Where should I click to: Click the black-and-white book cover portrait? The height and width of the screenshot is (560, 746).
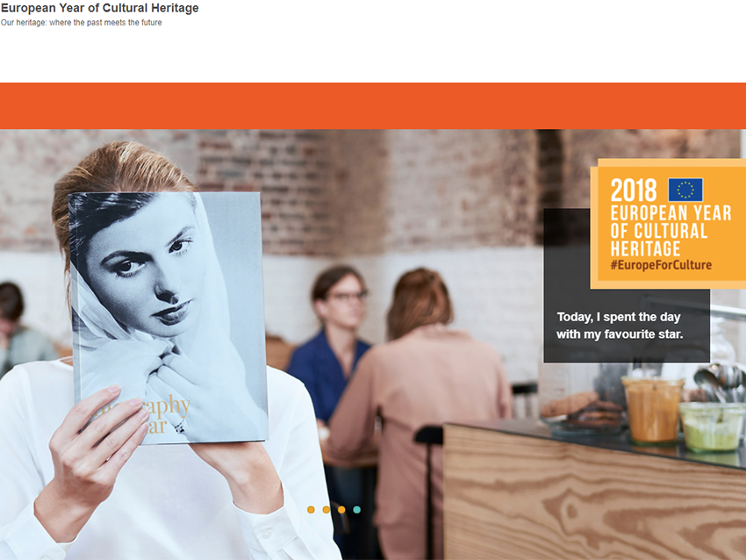pos(169,318)
